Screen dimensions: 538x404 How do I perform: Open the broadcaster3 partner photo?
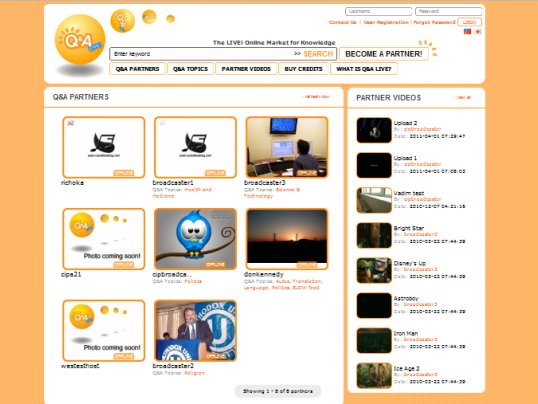287,147
